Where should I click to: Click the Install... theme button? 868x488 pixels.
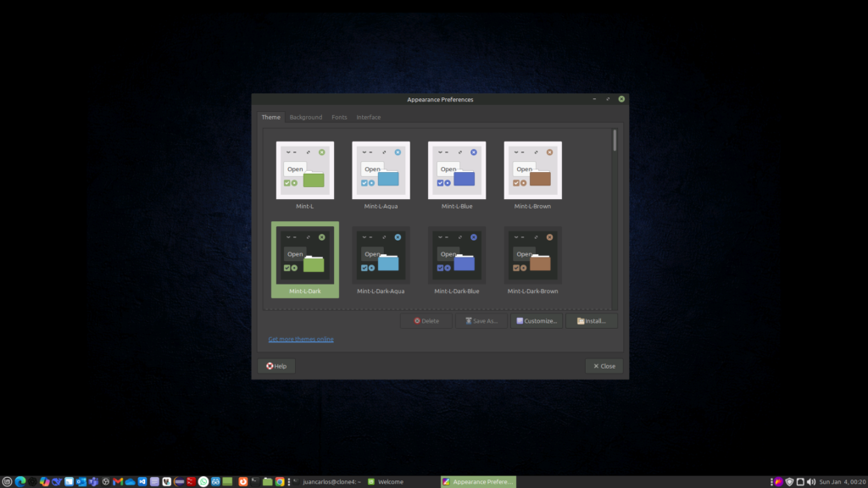click(x=591, y=321)
